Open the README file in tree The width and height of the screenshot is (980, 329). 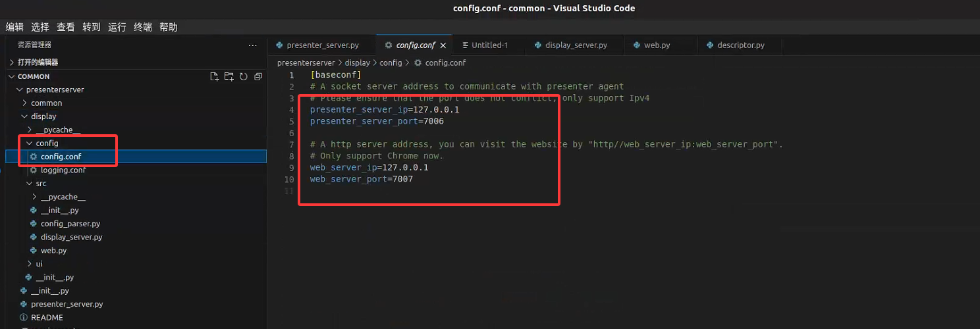click(x=136, y=317)
